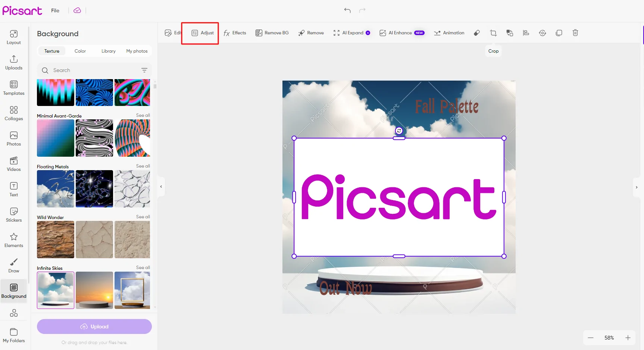
Task: Open the Collages panel
Action: pos(14,113)
